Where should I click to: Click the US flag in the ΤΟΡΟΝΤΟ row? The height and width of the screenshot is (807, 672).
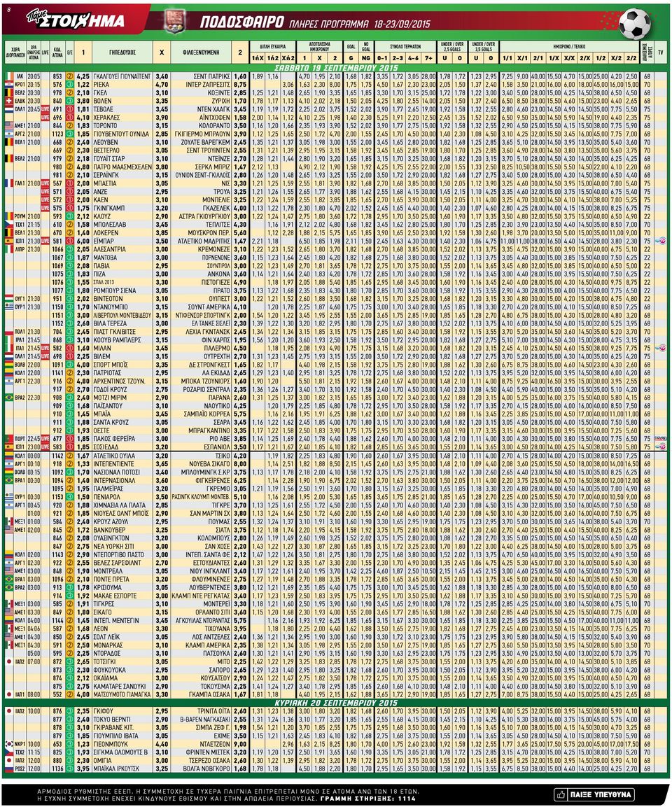[x=8, y=125]
